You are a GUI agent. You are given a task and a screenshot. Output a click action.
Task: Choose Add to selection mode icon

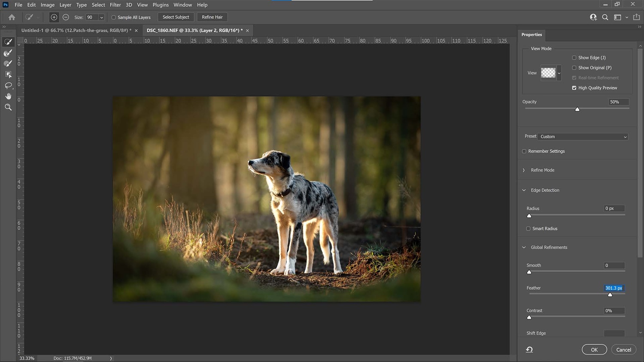point(54,17)
